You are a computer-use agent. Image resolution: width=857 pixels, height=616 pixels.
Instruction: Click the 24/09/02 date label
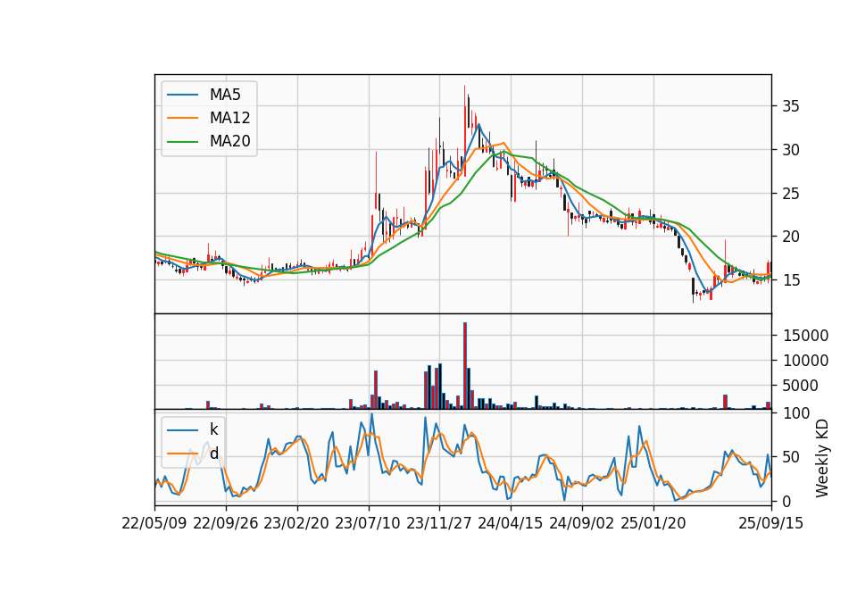(581, 524)
